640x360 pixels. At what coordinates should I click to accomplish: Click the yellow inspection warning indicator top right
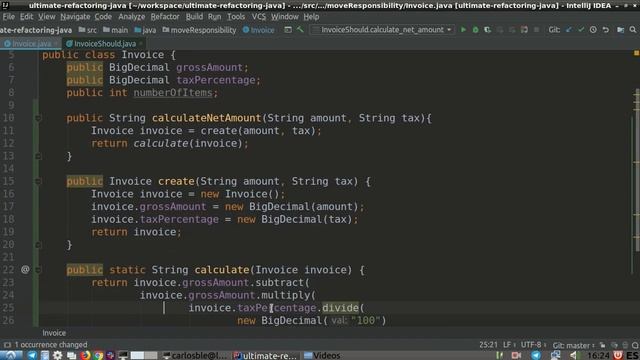pos(636,53)
